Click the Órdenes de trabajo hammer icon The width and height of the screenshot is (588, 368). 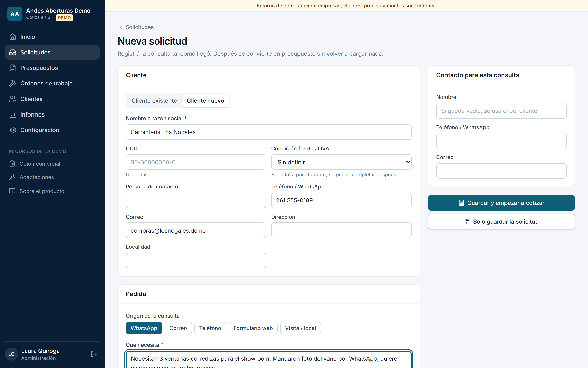tap(13, 83)
